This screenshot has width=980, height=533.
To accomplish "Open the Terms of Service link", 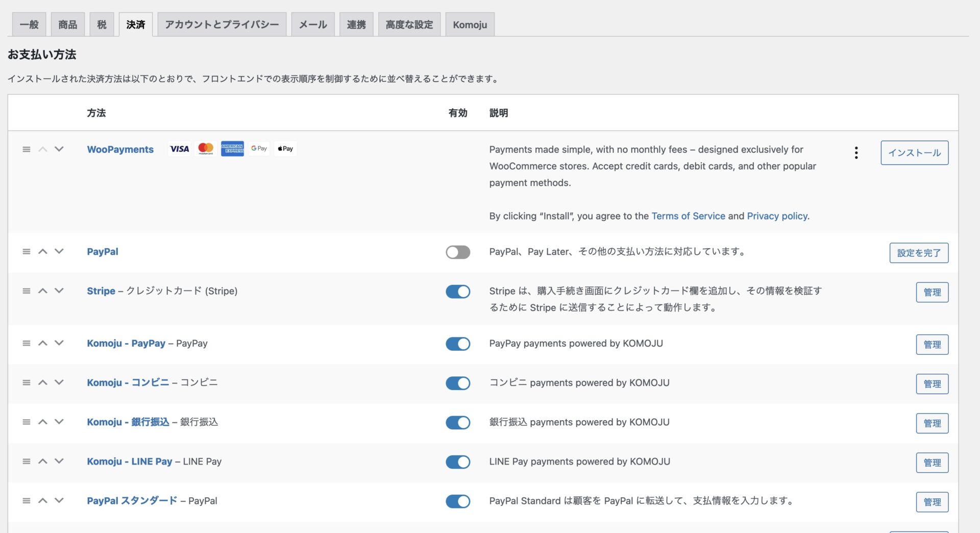I will (x=688, y=216).
